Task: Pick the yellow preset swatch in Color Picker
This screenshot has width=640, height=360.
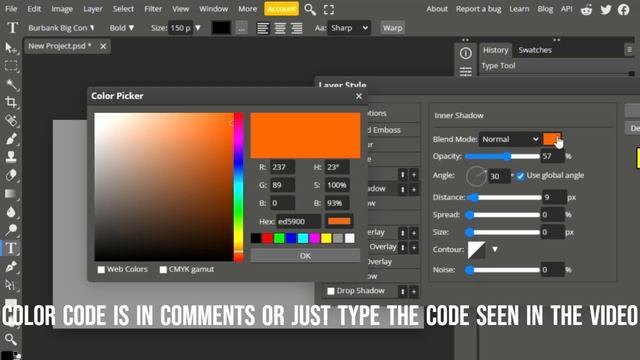Action: 326,238
